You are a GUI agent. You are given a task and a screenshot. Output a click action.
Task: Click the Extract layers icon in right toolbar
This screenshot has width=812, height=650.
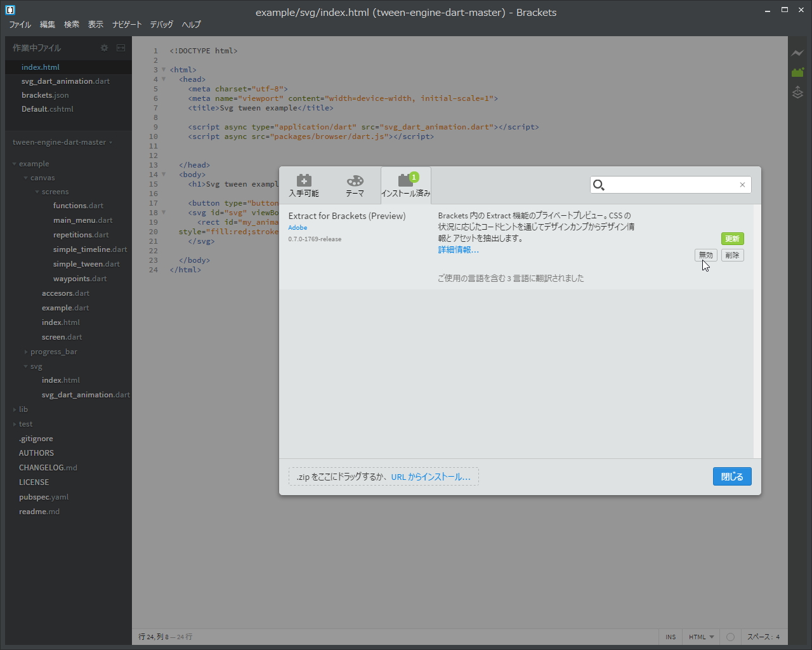point(797,93)
